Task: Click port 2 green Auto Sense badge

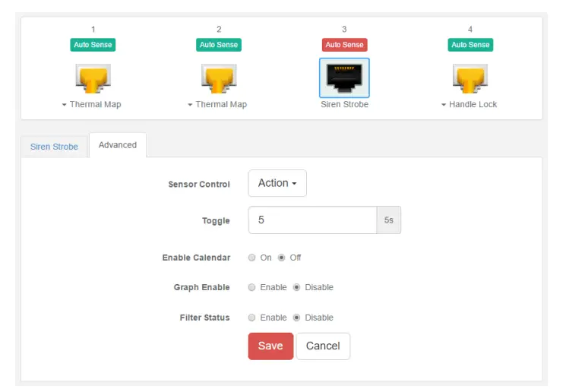Action: point(219,45)
